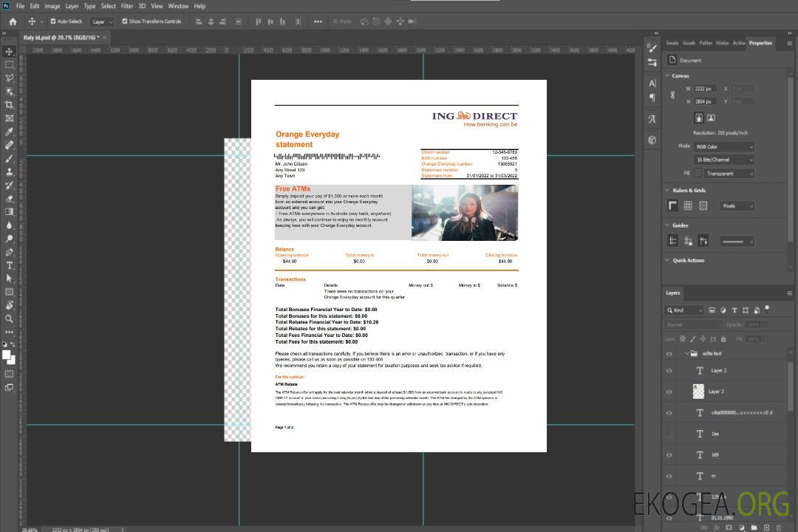This screenshot has height=532, width=798.
Task: Open the File menu
Action: [x=21, y=6]
